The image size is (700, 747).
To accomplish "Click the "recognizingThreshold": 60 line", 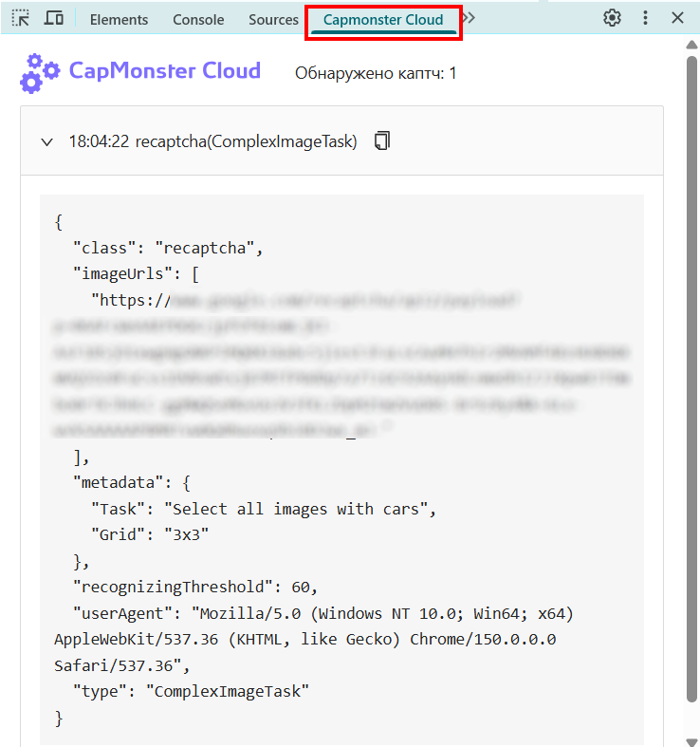I will 195,588.
